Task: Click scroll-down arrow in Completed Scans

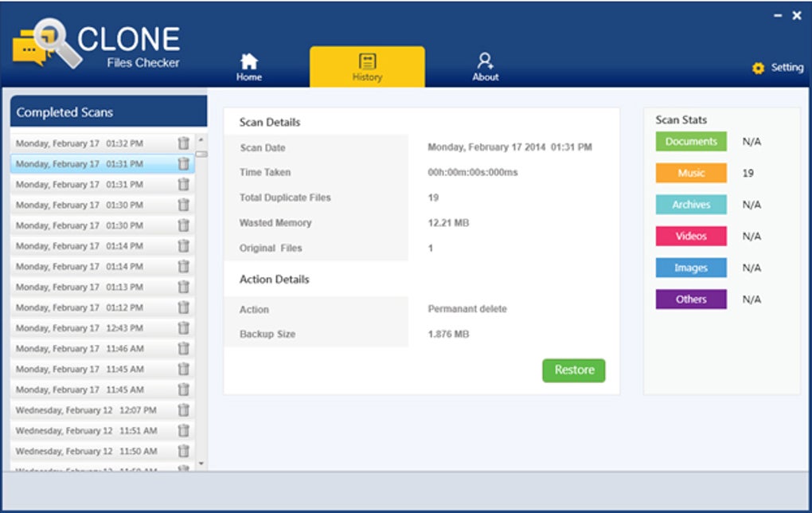Action: (x=201, y=464)
